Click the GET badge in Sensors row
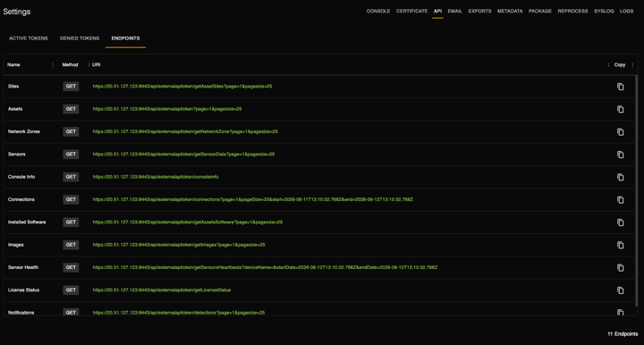The height and width of the screenshot is (345, 644). (71, 154)
